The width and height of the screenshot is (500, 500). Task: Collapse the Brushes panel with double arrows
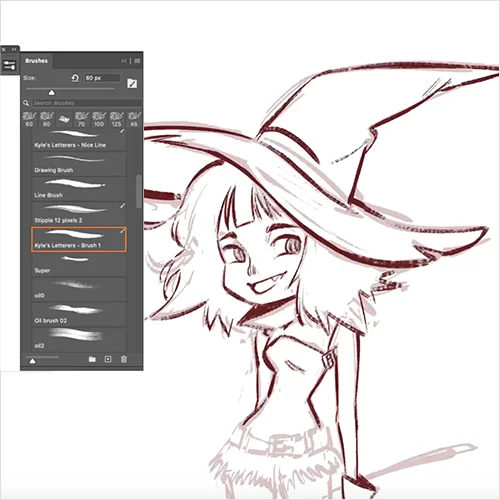click(x=124, y=61)
